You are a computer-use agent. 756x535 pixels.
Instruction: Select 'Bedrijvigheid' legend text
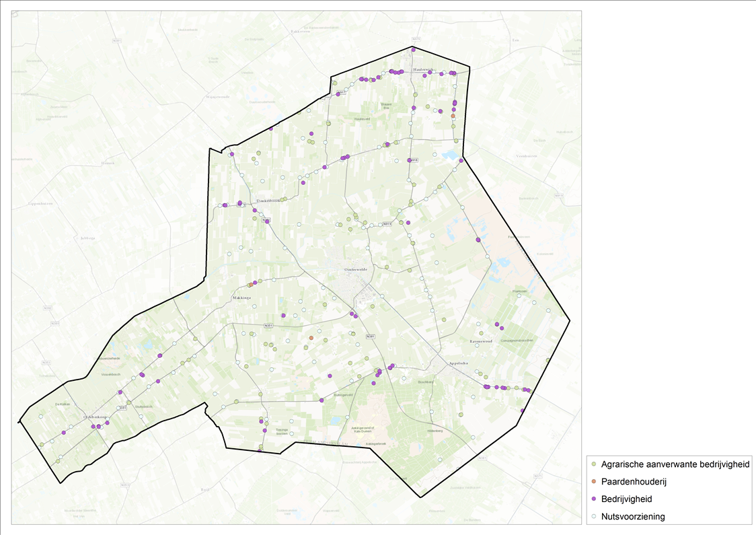pyautogui.click(x=626, y=499)
